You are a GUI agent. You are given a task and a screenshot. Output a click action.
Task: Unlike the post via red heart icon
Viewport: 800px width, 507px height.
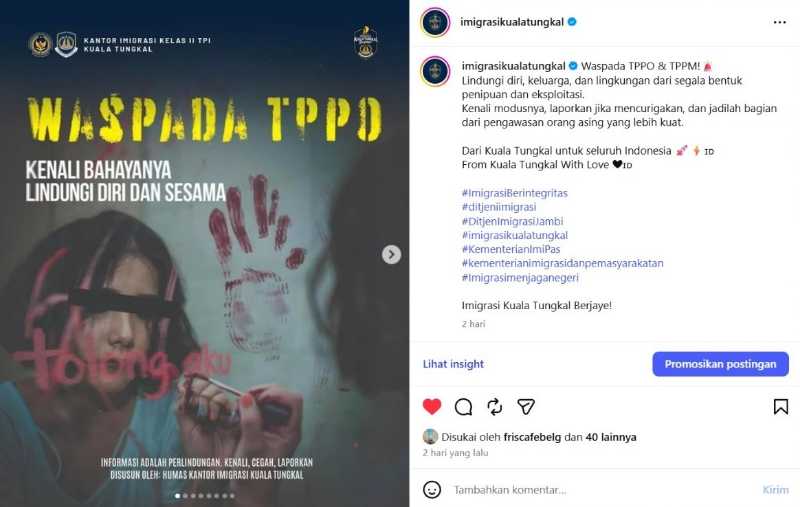(432, 407)
